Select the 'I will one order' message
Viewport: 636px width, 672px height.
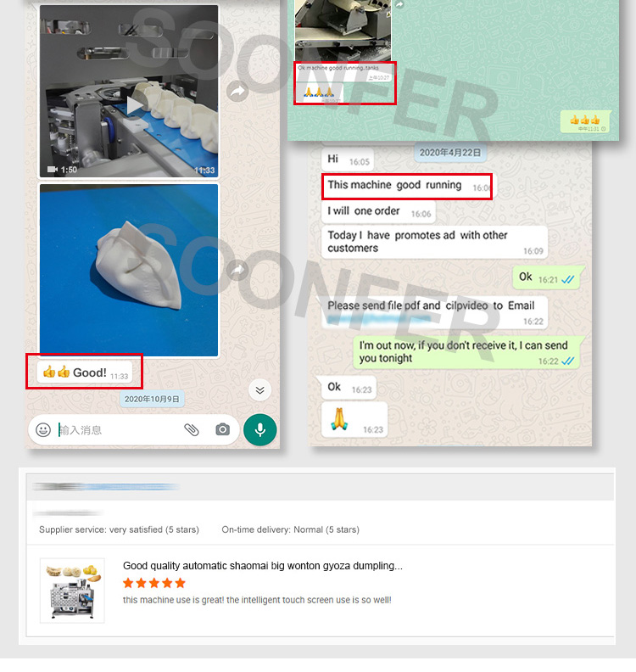(378, 212)
